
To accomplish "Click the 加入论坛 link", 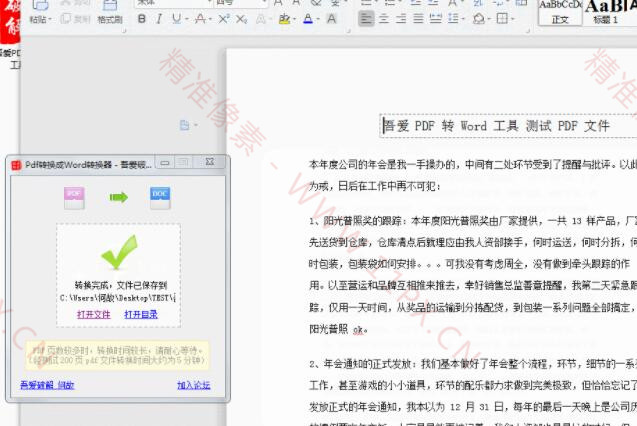I will point(194,385).
